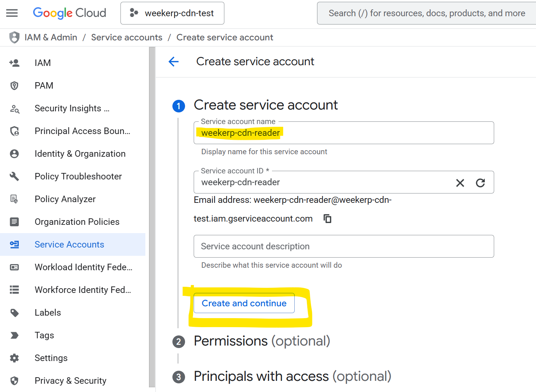Click the Settings gear icon in sidebar
The image size is (536, 392).
(x=14, y=358)
